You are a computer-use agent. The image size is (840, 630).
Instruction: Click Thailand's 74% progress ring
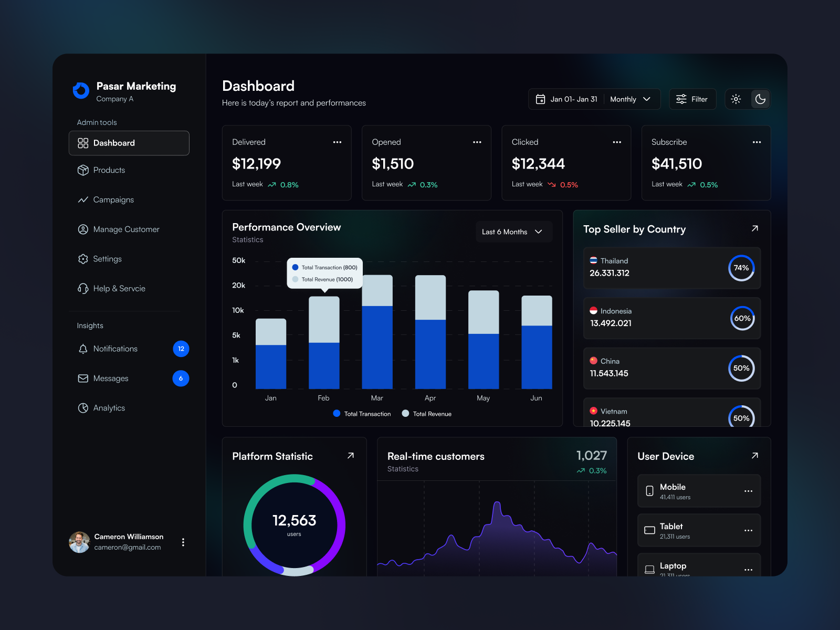tap(741, 268)
